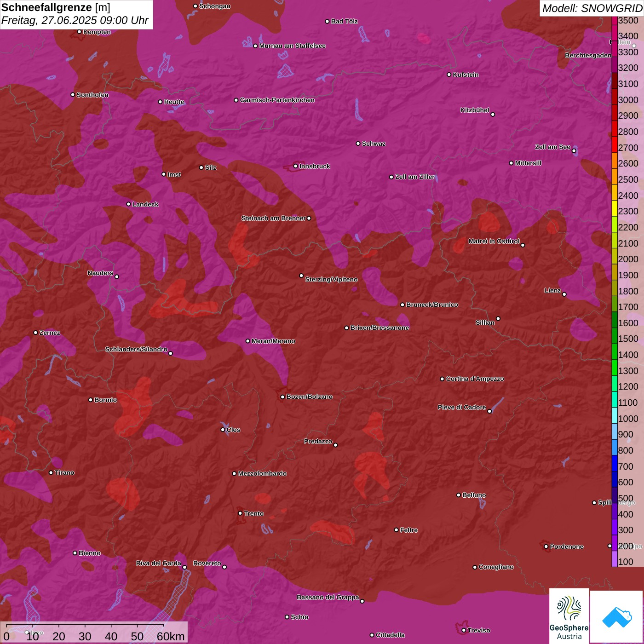Click the Cortina d'Ampezzo label
Screen dimensions: 644x644
(x=475, y=379)
